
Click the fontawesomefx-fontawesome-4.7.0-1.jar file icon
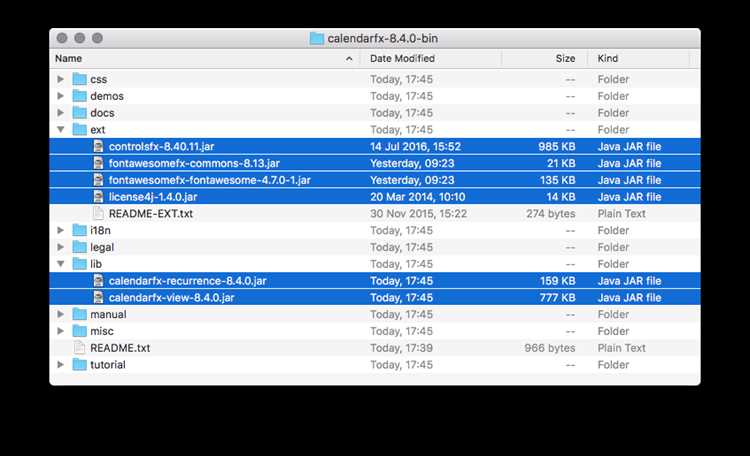[x=98, y=180]
